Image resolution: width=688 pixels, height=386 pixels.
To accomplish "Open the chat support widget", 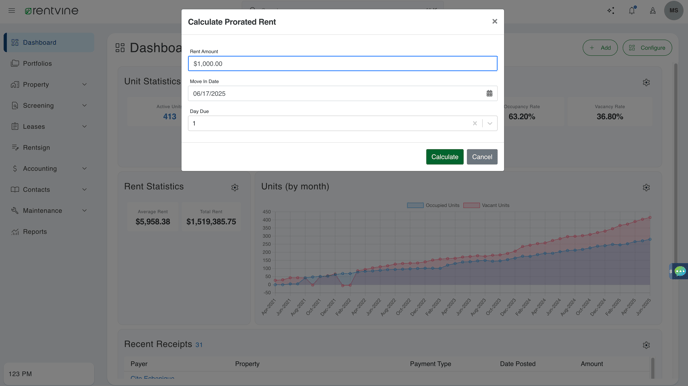I will [680, 272].
